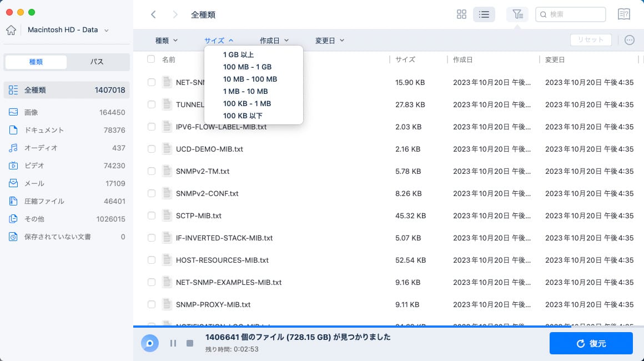The image size is (644, 361).
Task: Open the 作成日 filter dropdown
Action: click(274, 41)
